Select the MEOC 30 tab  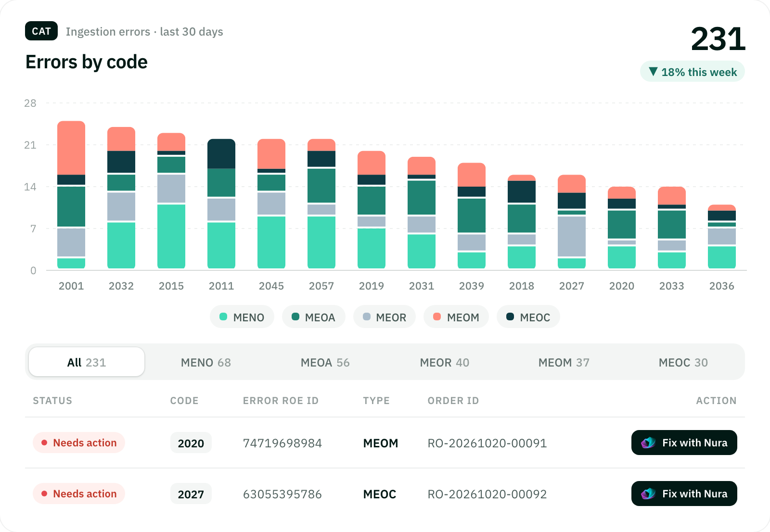(683, 362)
